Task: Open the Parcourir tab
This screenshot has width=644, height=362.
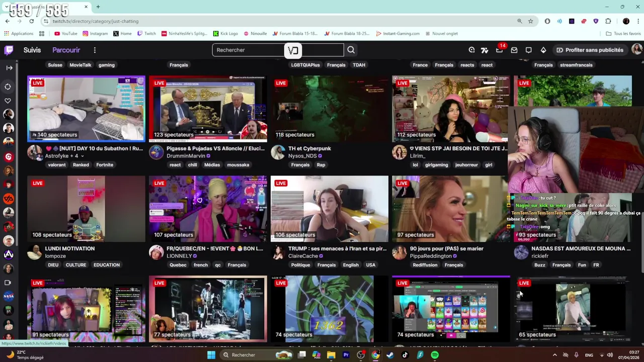Action: click(66, 50)
